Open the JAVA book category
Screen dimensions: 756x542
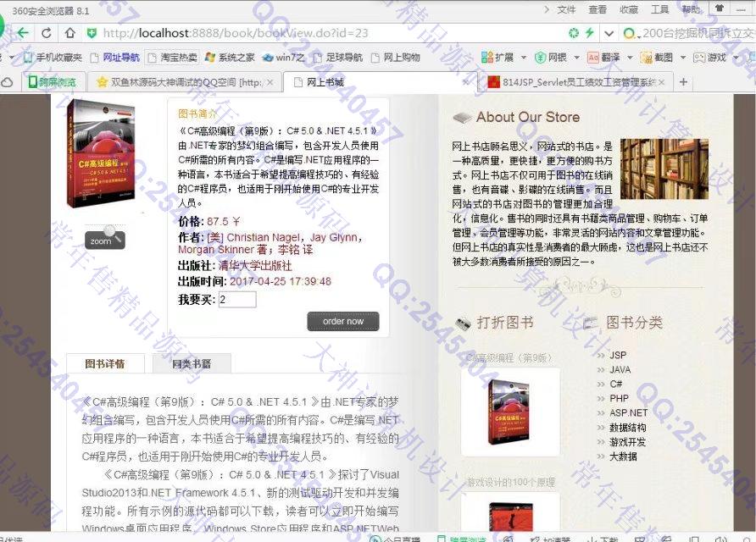click(x=620, y=369)
